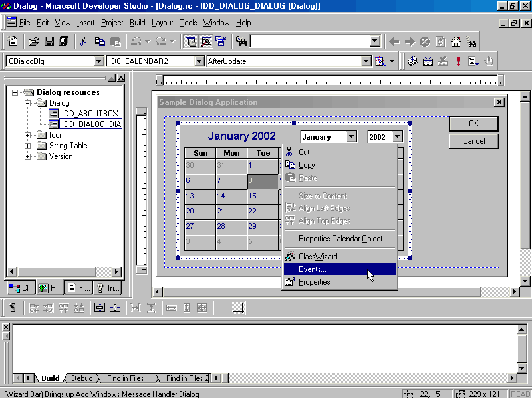
Task: Click the Search binoculars icon at toolbar end
Action: coord(471,41)
